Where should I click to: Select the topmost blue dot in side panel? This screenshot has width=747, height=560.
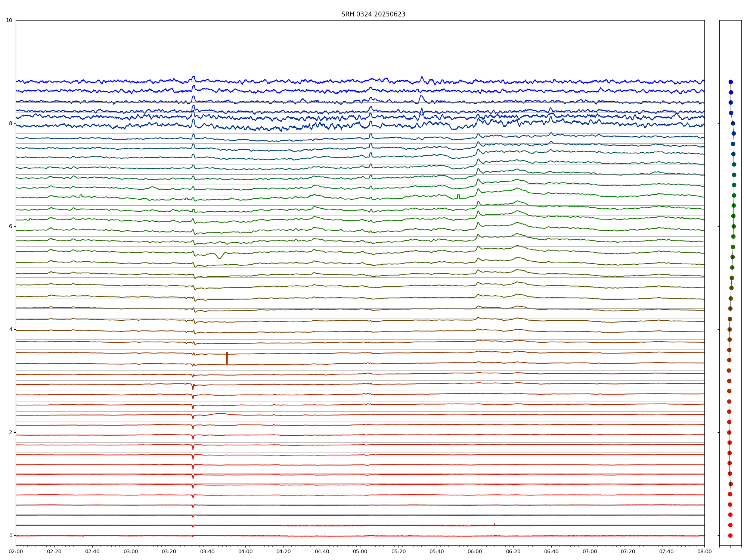731,82
